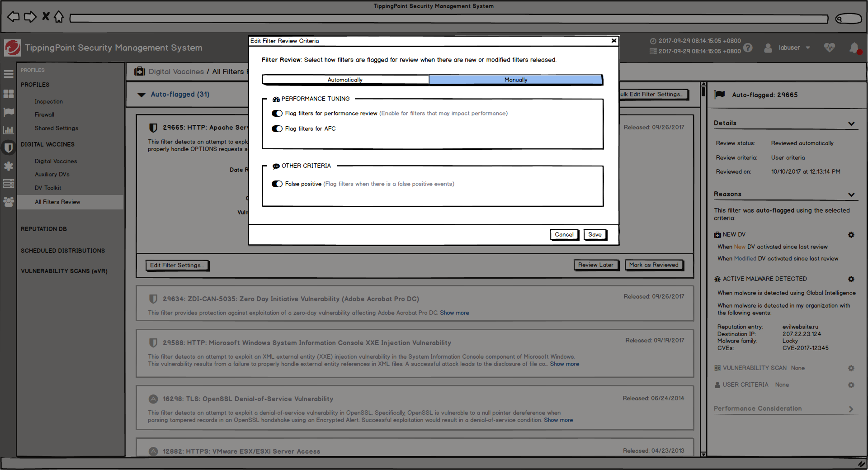Screen dimensions: 868x470
Task: Expand Performance Consideration section
Action: (x=851, y=409)
